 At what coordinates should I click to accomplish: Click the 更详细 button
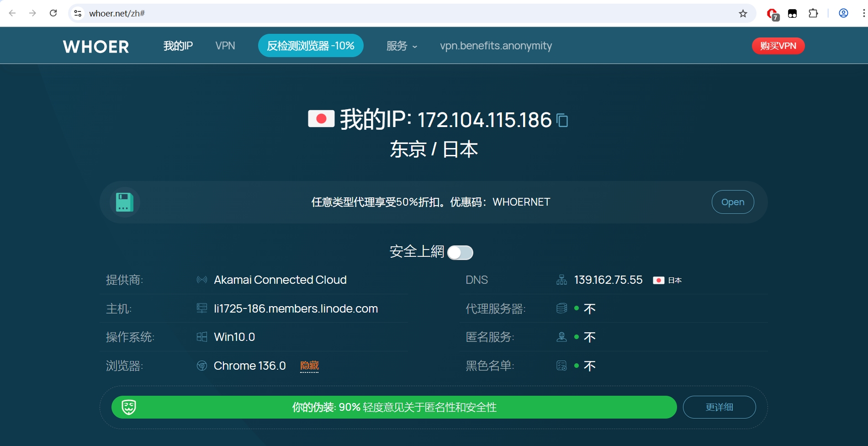point(719,407)
